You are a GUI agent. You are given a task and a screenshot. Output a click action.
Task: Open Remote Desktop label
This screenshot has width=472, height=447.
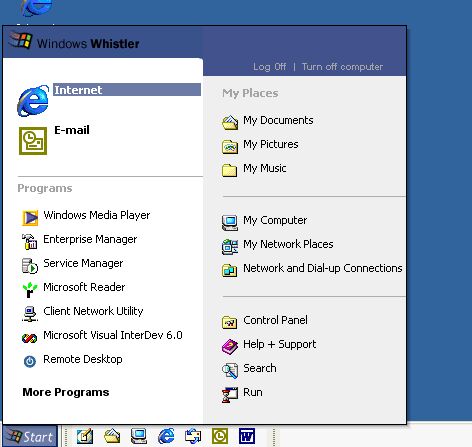pyautogui.click(x=83, y=359)
